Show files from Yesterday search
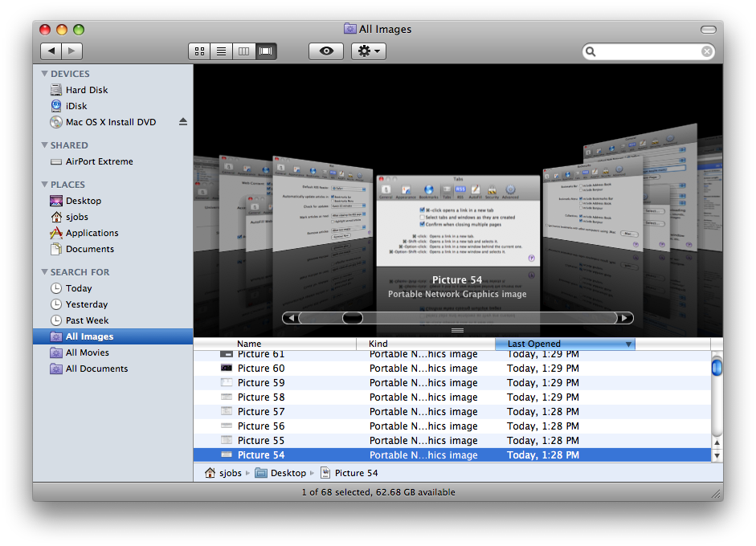 pos(112,304)
